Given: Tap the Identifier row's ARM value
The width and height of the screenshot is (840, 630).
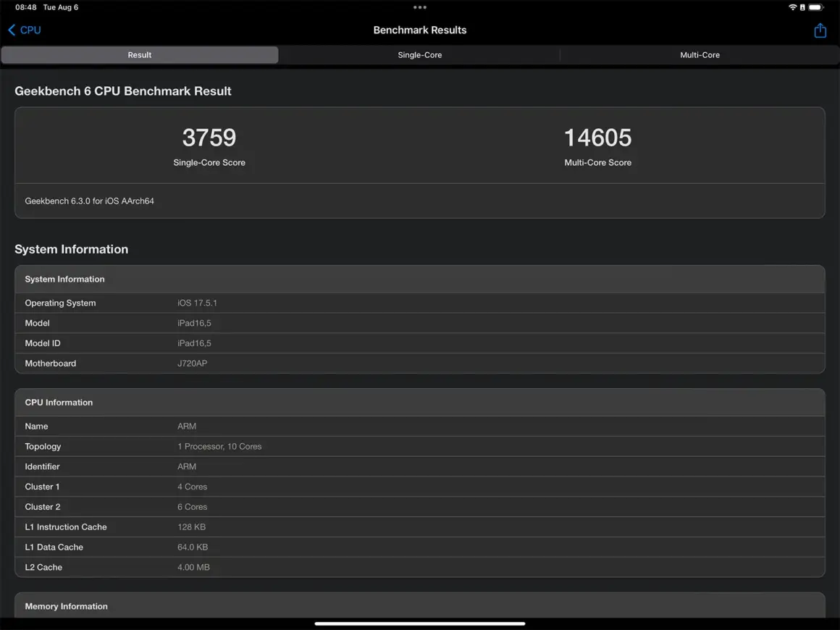Looking at the screenshot, I should [x=186, y=466].
